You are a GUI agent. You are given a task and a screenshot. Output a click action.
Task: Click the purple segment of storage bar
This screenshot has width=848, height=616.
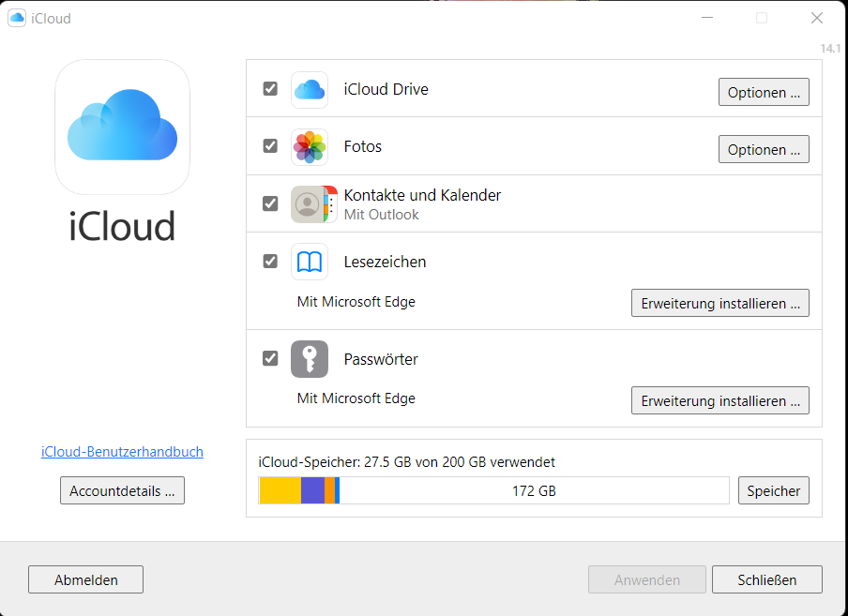(x=312, y=490)
